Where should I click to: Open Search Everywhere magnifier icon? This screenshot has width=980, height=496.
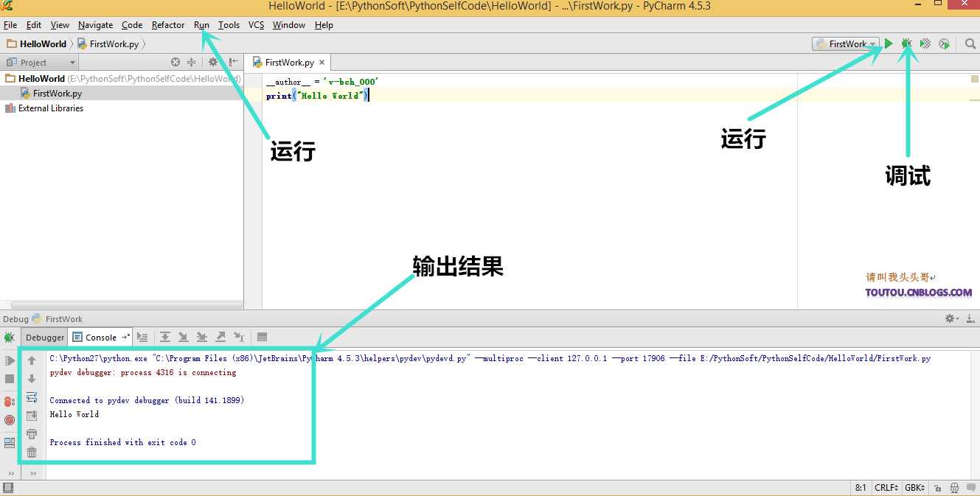(970, 44)
